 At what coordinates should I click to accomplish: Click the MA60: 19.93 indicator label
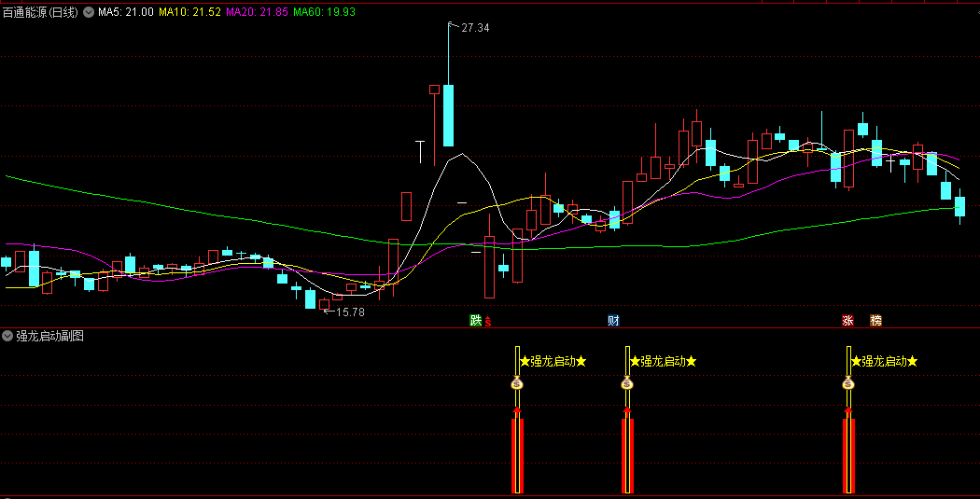click(x=325, y=12)
